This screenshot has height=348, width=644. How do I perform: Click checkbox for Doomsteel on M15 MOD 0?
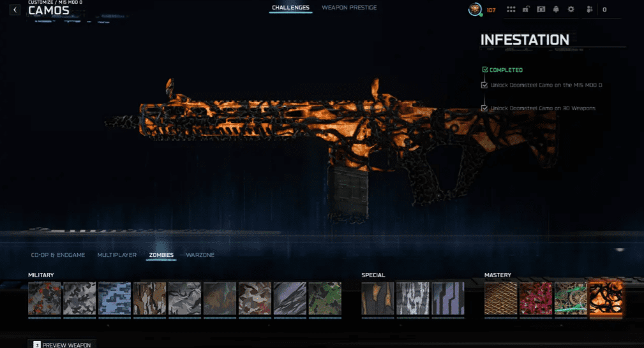(x=484, y=85)
